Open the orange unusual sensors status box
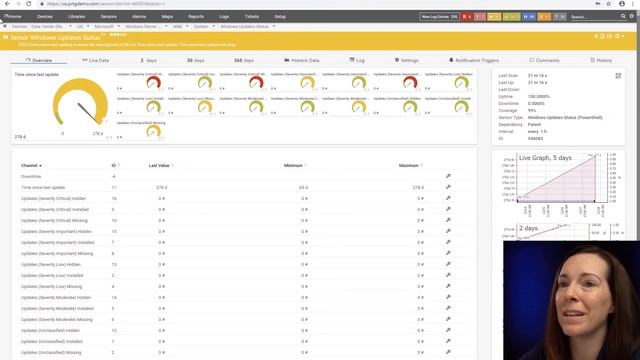 pos(544,17)
